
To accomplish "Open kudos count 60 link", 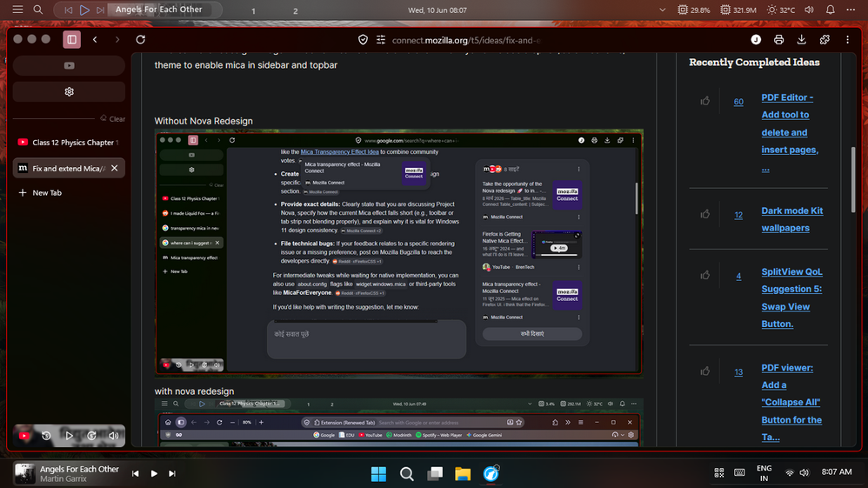I will pyautogui.click(x=738, y=102).
